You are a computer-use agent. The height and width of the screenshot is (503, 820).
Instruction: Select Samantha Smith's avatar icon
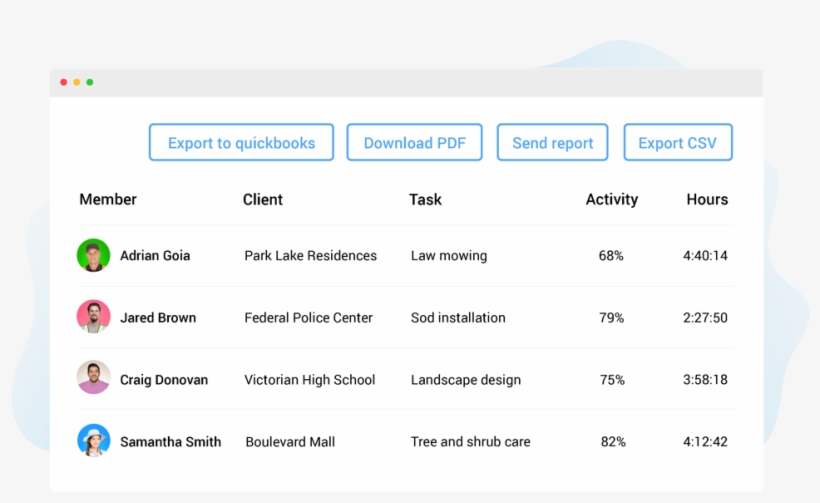pos(93,441)
